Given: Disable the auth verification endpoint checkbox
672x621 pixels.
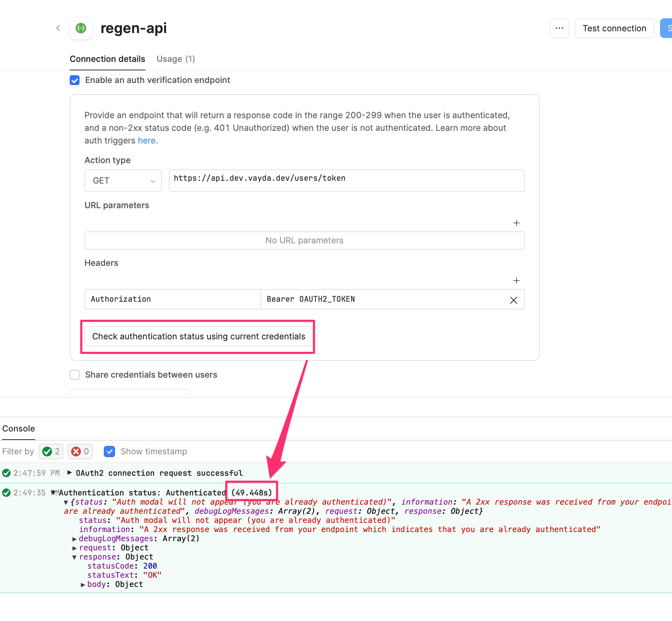Looking at the screenshot, I should (74, 80).
